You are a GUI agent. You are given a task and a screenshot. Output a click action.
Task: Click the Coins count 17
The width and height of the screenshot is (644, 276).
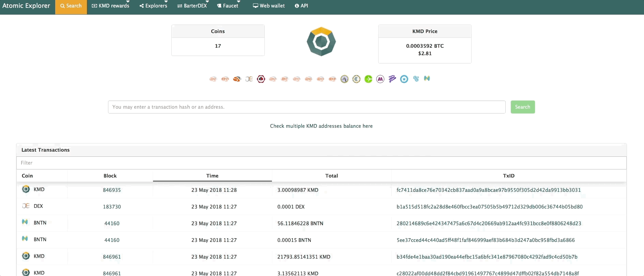[x=218, y=46]
